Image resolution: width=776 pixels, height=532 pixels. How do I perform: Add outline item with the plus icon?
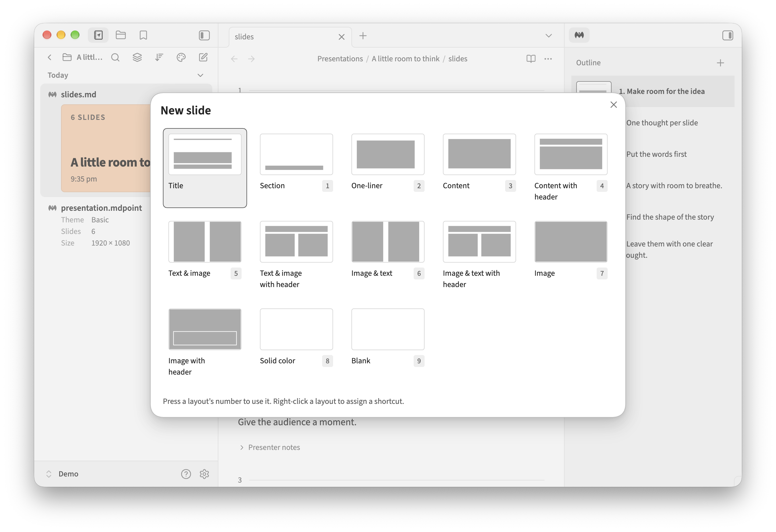pos(720,63)
